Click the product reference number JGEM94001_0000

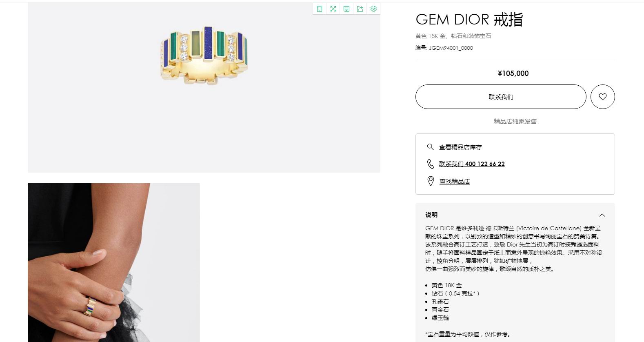click(451, 48)
